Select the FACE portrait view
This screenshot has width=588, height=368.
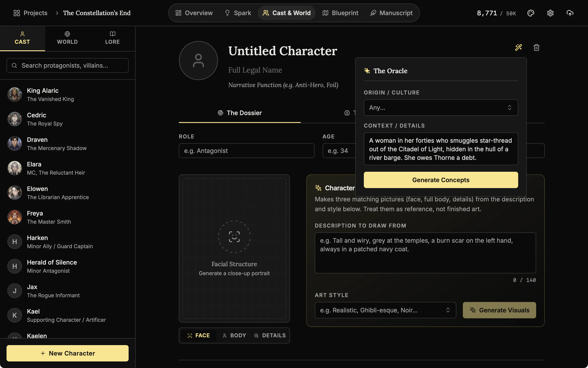(198, 335)
